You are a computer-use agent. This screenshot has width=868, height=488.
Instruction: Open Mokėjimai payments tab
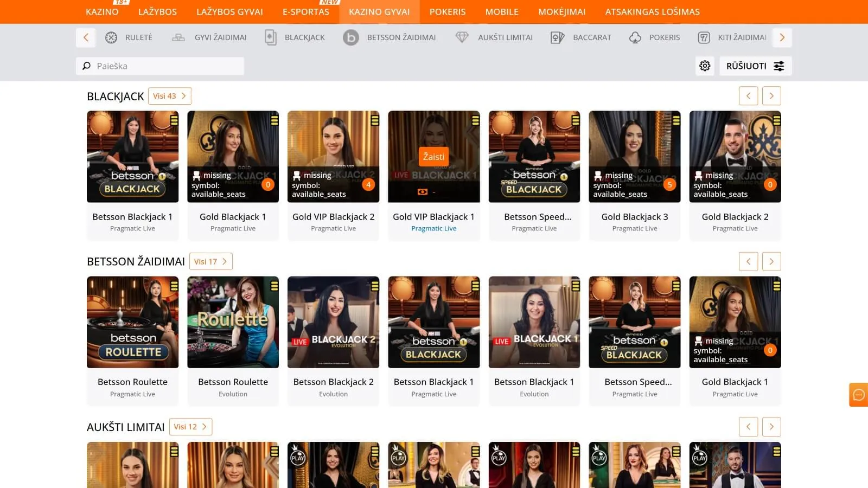tap(562, 12)
